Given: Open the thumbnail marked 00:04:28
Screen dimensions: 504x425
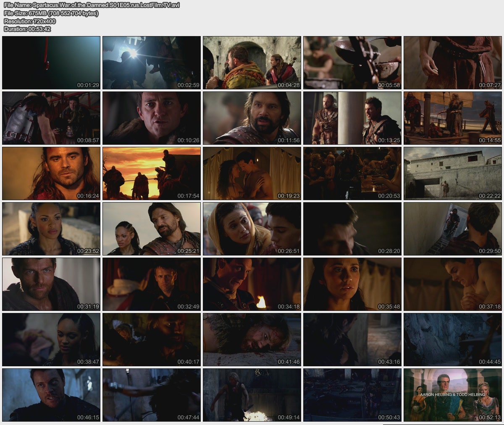Looking at the screenshot, I should click(252, 63).
